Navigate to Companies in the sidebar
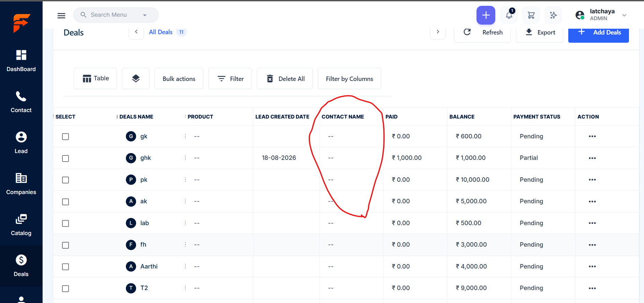The width and height of the screenshot is (644, 303). point(21,184)
